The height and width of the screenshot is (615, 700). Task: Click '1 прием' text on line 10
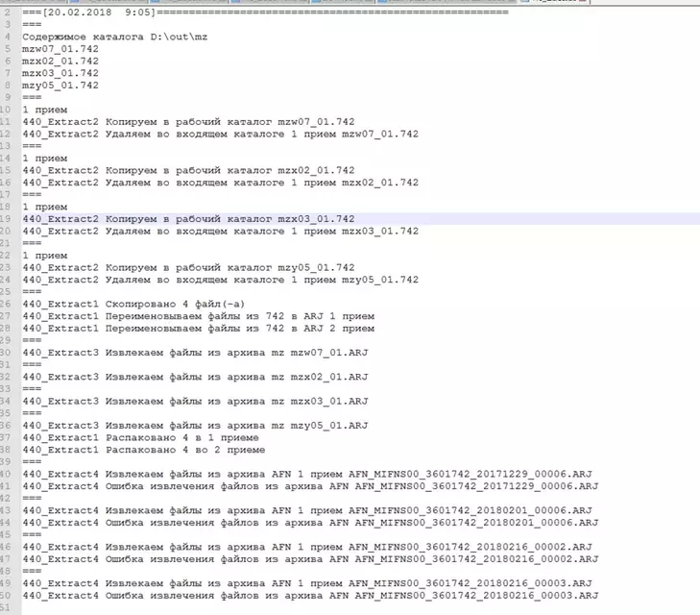(x=44, y=110)
